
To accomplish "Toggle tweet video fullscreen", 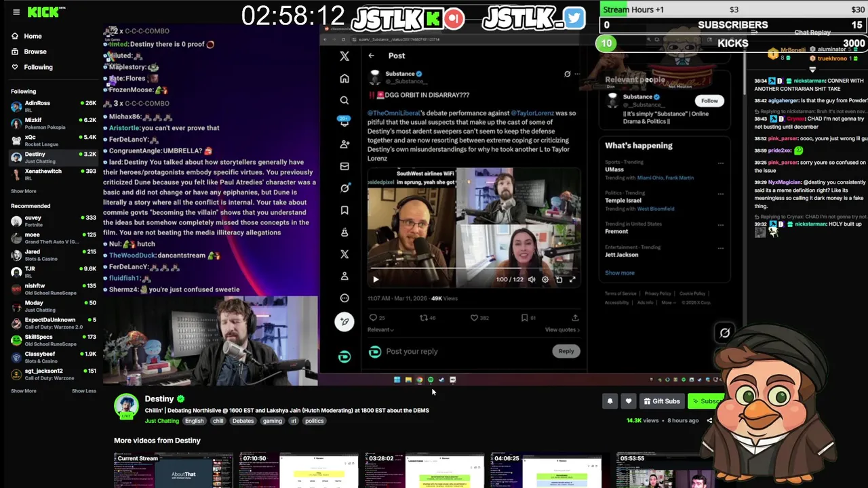I will [x=572, y=279].
